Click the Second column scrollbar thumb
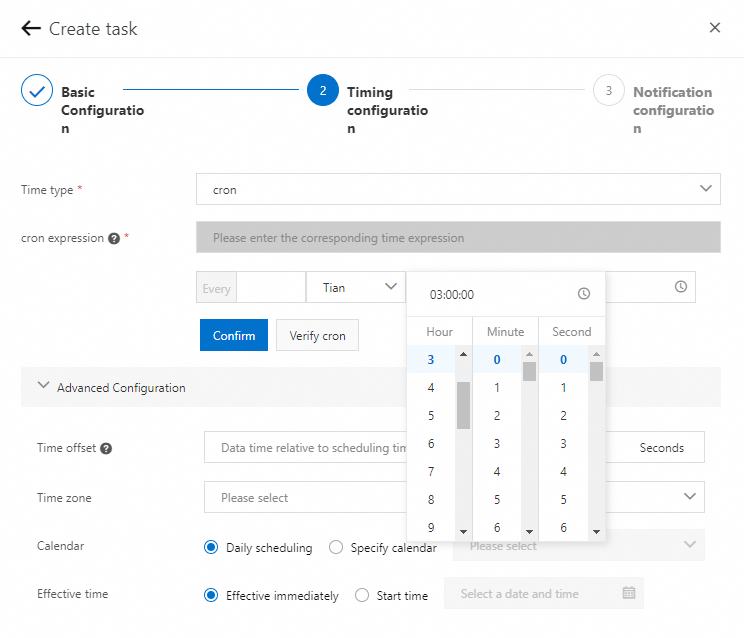 coord(596,371)
